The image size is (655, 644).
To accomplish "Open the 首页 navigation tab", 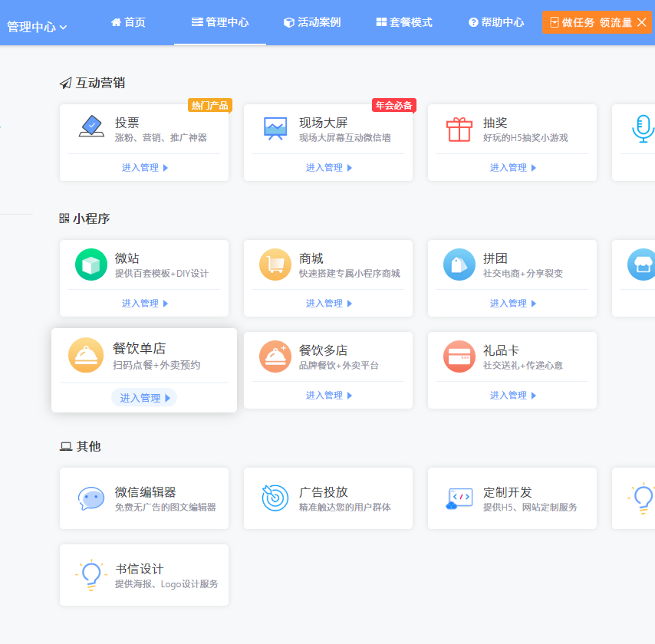I will tap(128, 22).
